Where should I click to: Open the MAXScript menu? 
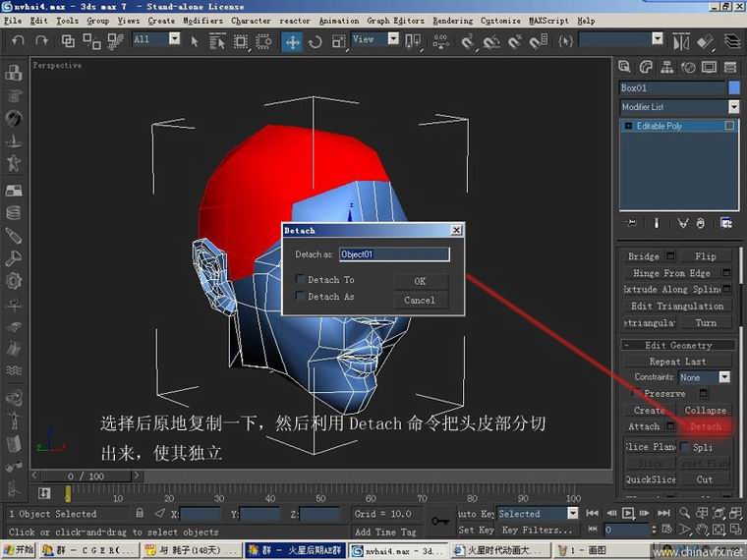pos(548,21)
